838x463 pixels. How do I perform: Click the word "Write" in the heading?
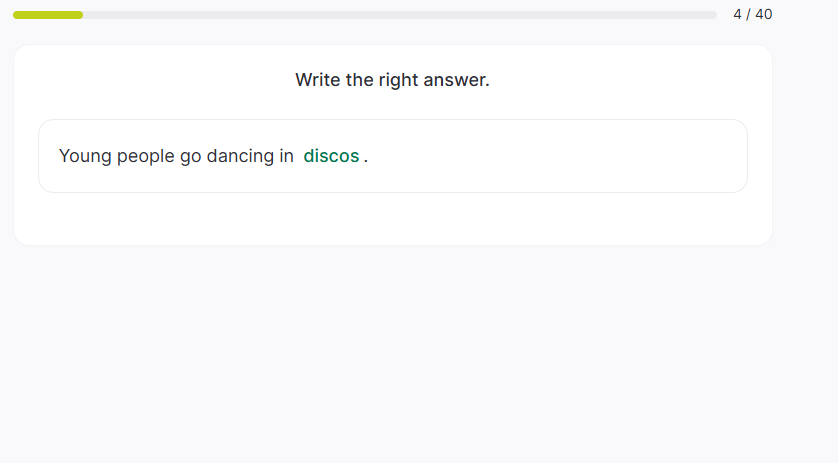[318, 80]
